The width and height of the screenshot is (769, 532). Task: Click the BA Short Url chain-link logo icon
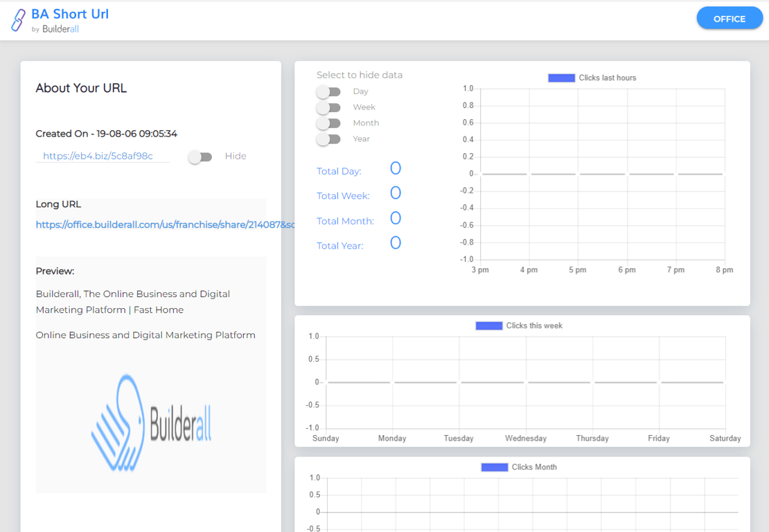click(x=18, y=21)
